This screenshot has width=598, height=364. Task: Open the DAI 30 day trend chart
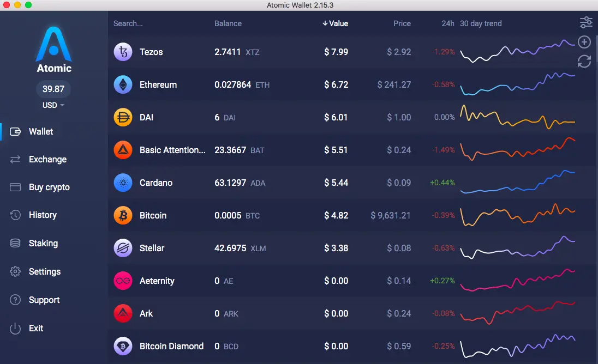click(x=518, y=117)
